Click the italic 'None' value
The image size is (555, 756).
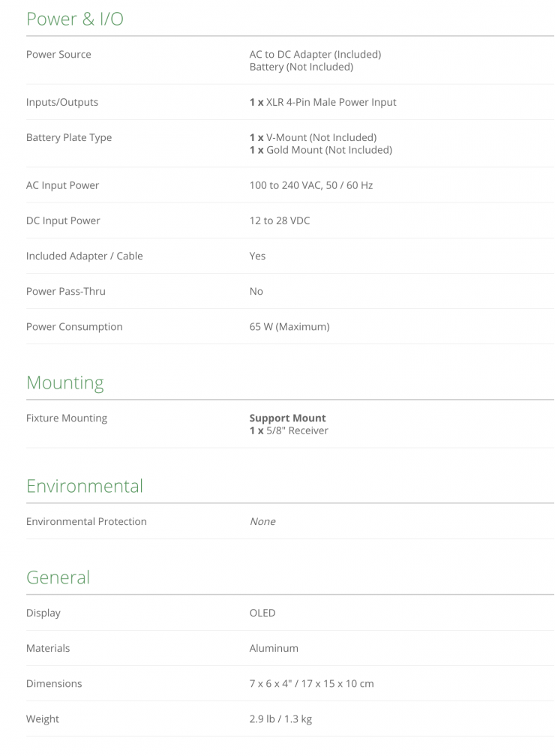(x=262, y=522)
